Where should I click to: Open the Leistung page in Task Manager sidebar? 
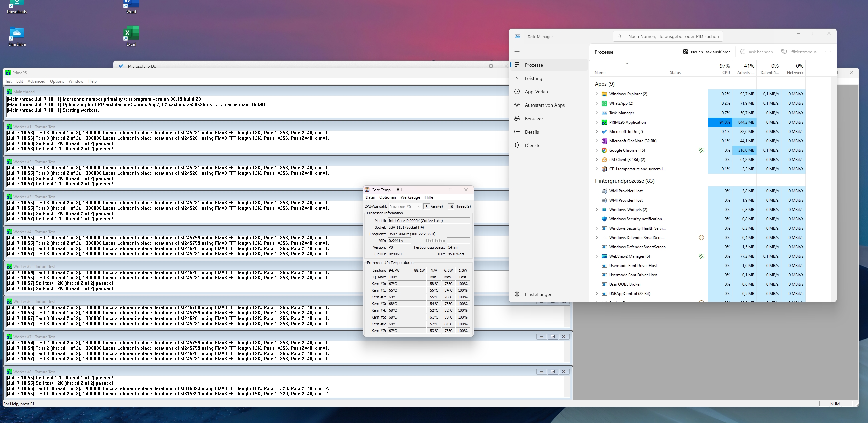click(x=533, y=78)
